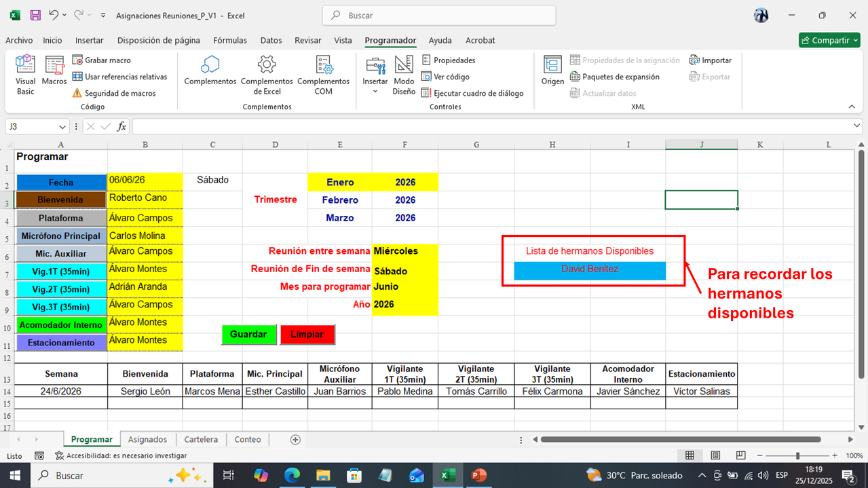Click Paquetes de expansión
Image resolution: width=868 pixels, height=488 pixels.
pyautogui.click(x=614, y=77)
